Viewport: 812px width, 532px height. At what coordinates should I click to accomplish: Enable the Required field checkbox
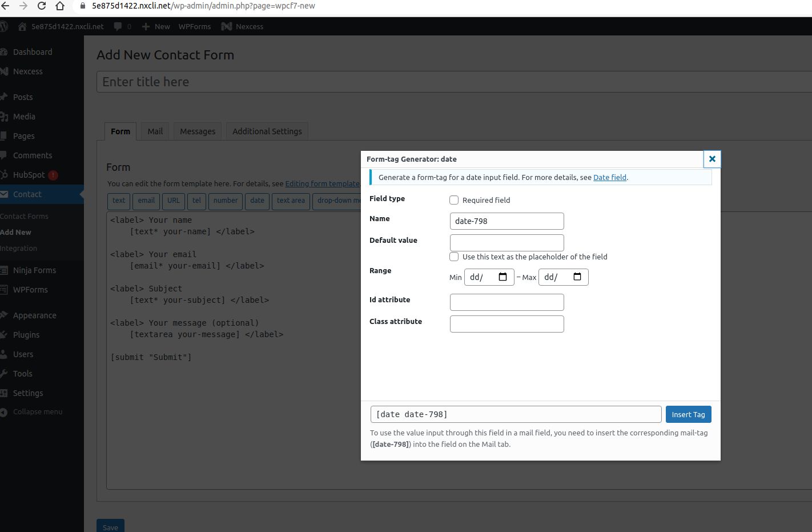pyautogui.click(x=454, y=200)
